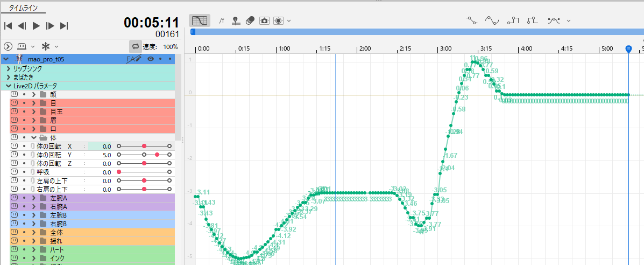Click the onion skin overlapping circles icon

pos(250,20)
